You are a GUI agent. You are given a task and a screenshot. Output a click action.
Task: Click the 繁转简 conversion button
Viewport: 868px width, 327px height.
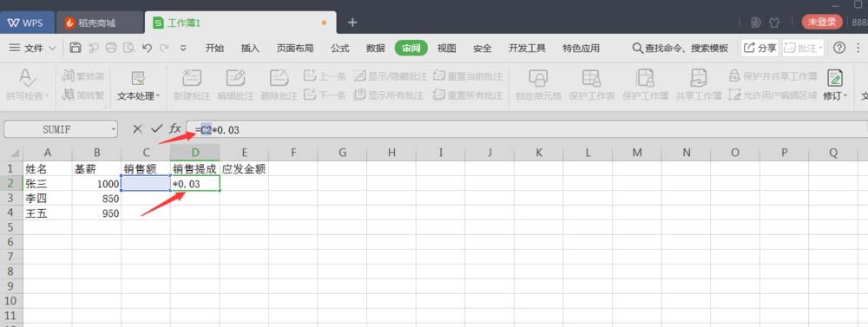click(x=83, y=75)
